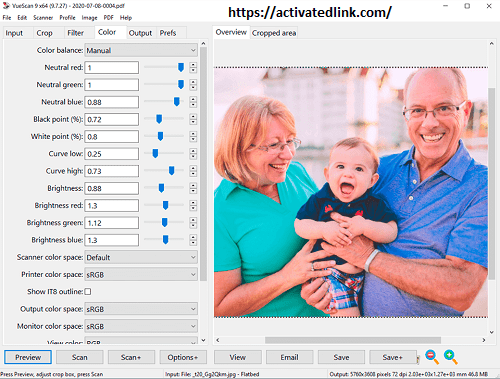Click the Neutral red value field

112,68
